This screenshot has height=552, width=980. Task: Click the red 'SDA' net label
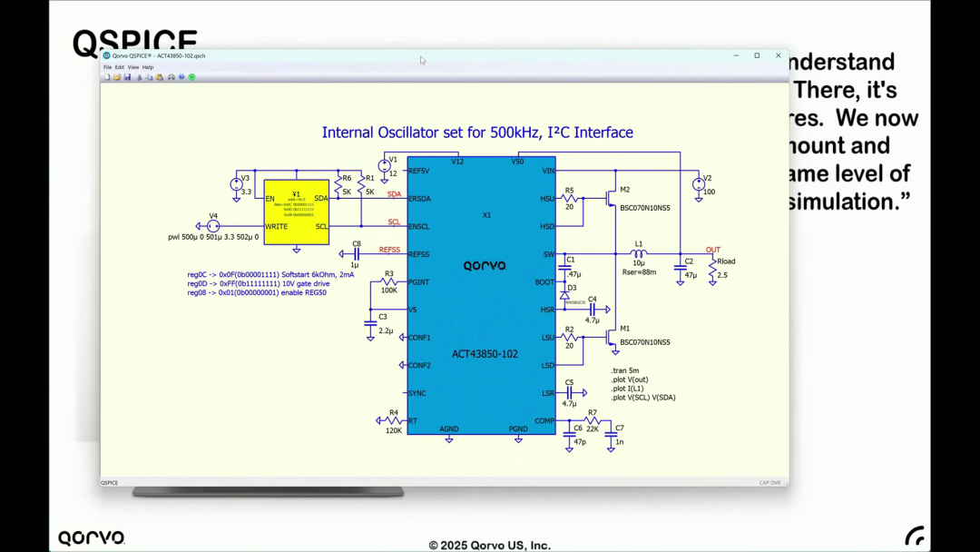pyautogui.click(x=394, y=194)
